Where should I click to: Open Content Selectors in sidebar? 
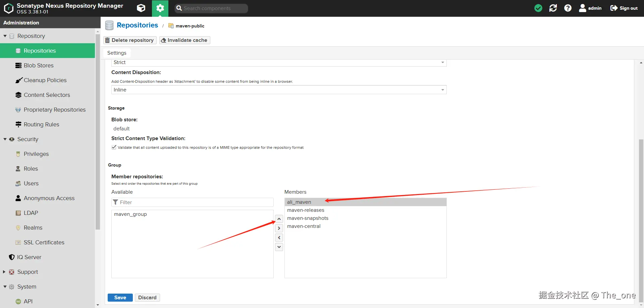point(48,95)
